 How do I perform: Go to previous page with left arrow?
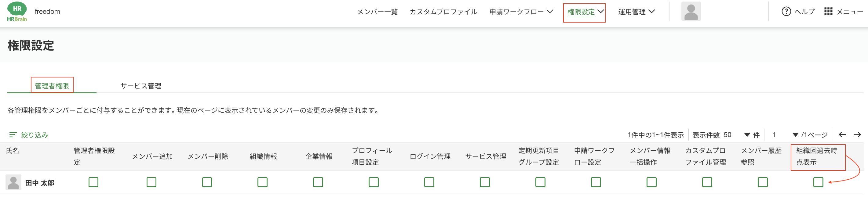(x=842, y=135)
